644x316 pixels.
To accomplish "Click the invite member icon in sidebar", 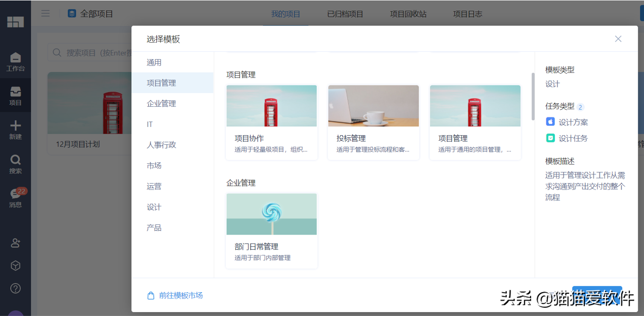I will [x=16, y=243].
